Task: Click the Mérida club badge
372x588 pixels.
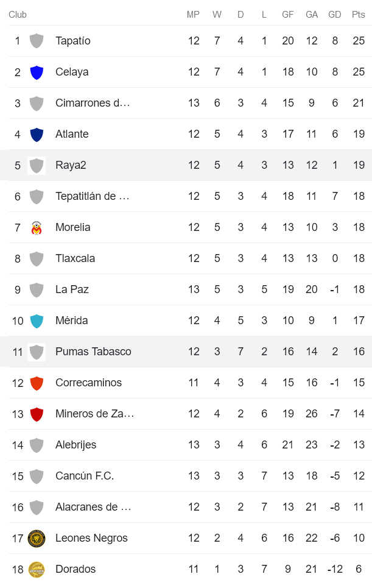Action: tap(37, 321)
